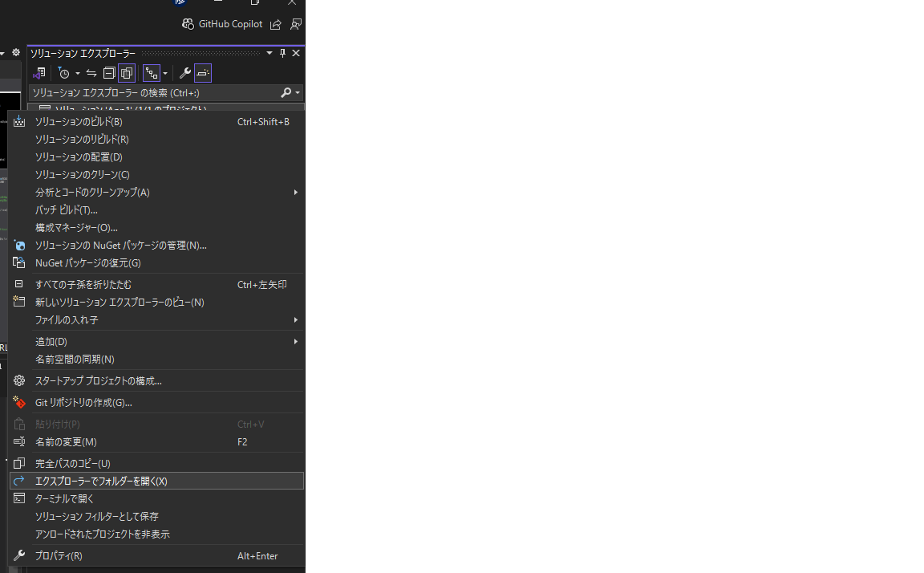Toggle the Preview Selected Items button
924x573 pixels.
[x=203, y=73]
